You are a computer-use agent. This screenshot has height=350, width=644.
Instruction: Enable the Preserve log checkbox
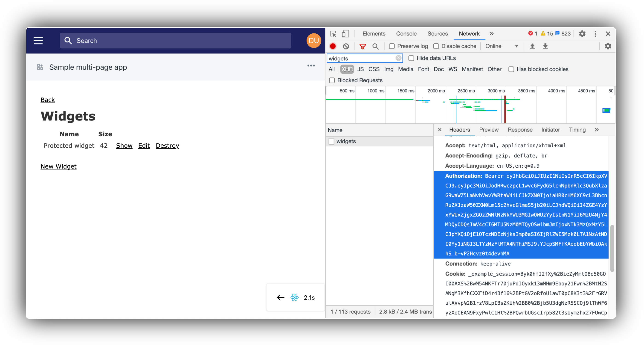pyautogui.click(x=392, y=46)
